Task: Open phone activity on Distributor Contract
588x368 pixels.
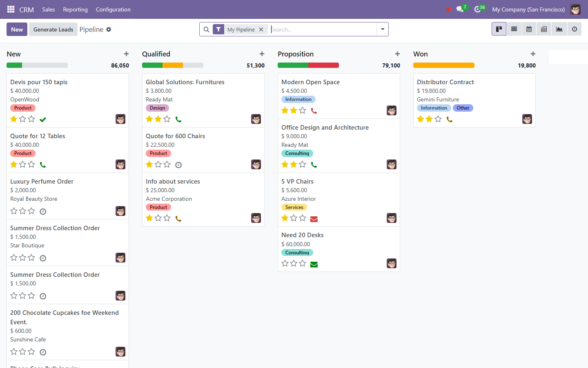Action: (x=450, y=120)
